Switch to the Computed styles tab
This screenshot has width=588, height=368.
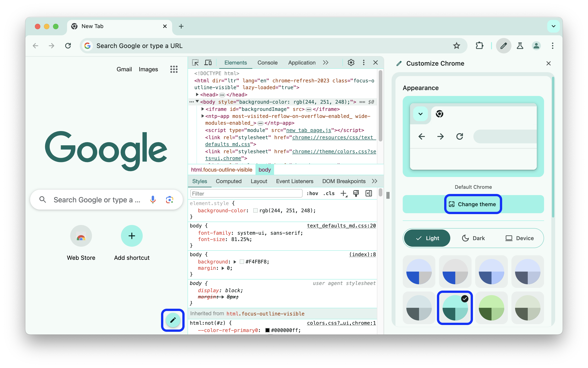[x=228, y=182]
